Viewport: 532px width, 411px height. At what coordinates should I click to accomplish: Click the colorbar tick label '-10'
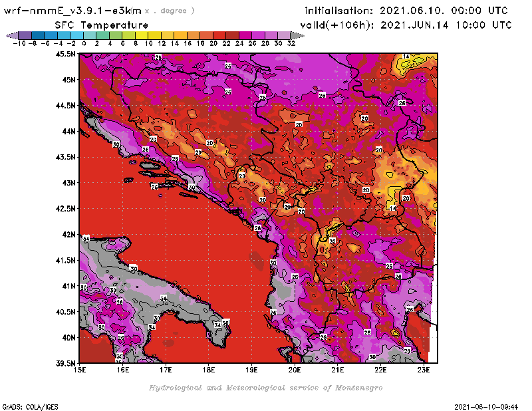[x=19, y=43]
